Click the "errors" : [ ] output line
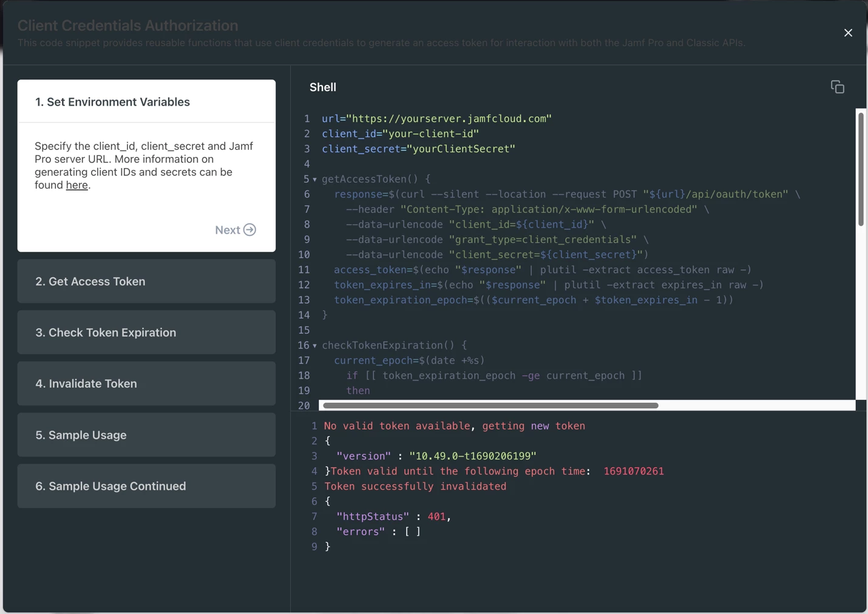 pos(379,532)
